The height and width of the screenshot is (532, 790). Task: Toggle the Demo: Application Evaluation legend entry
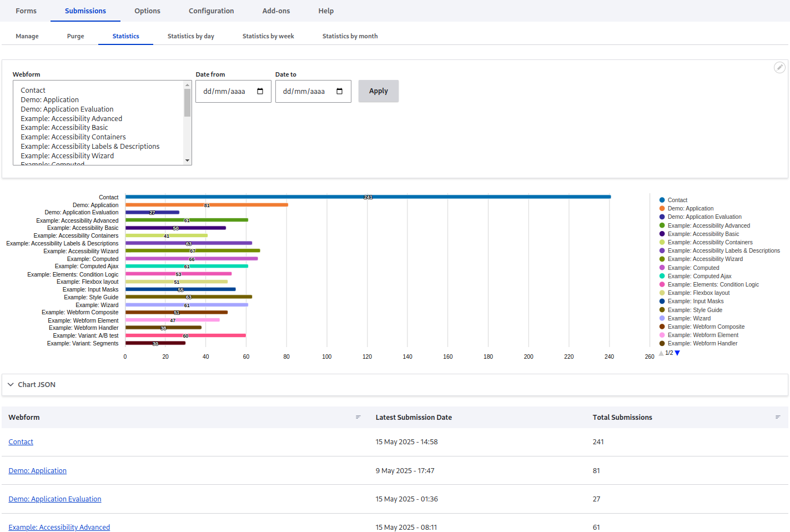point(700,217)
